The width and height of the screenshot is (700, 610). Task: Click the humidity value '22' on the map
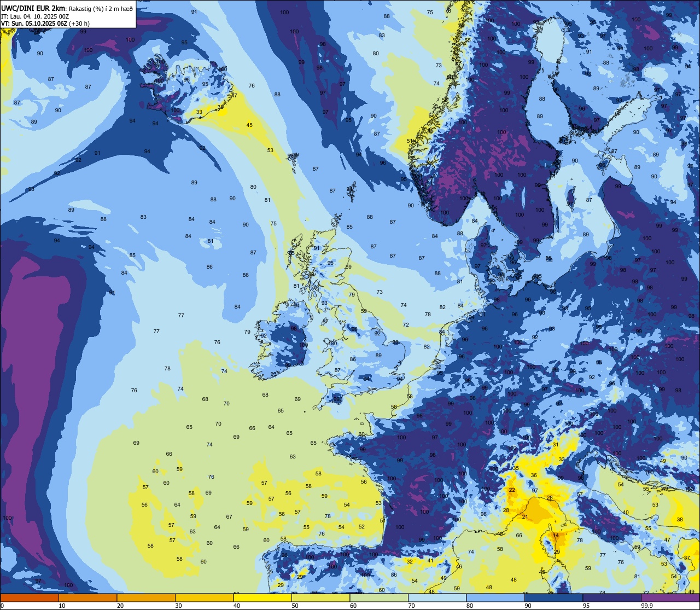pyautogui.click(x=512, y=490)
